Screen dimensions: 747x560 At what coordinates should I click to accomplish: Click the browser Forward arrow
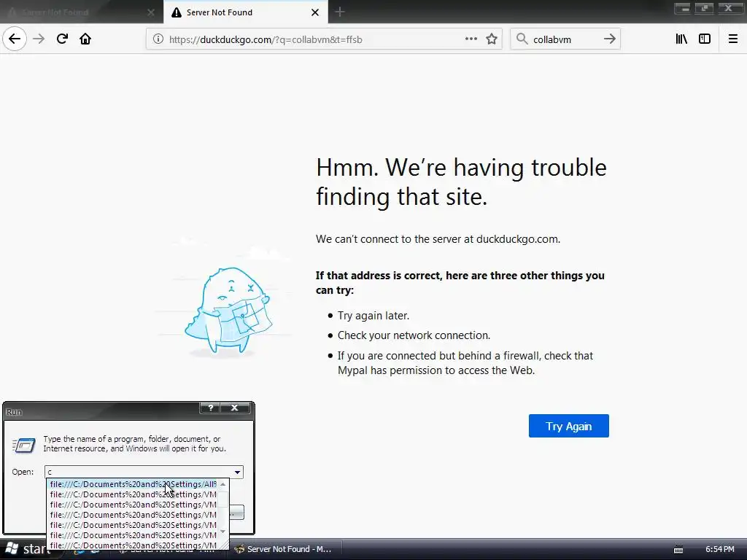39,39
